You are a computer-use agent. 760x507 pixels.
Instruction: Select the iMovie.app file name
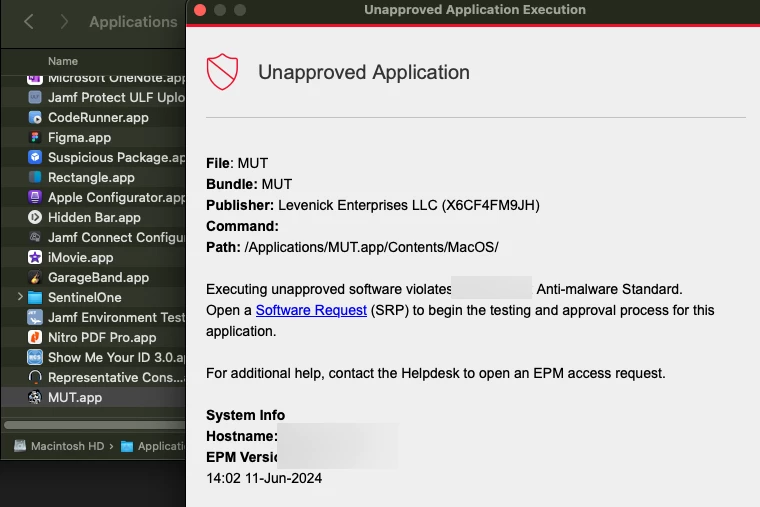coord(80,257)
